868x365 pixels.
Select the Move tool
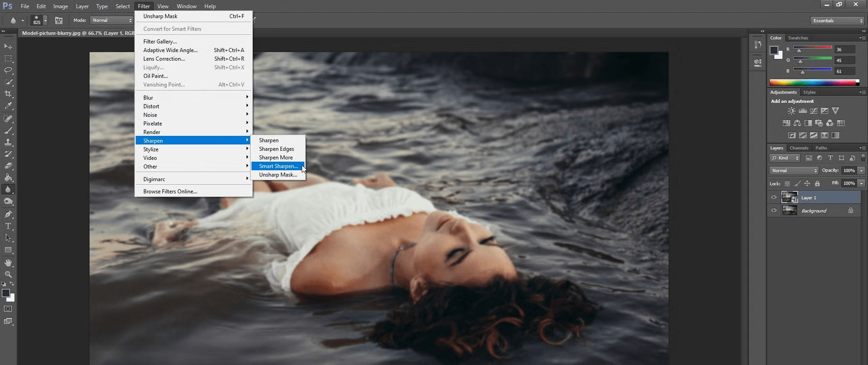[8, 47]
